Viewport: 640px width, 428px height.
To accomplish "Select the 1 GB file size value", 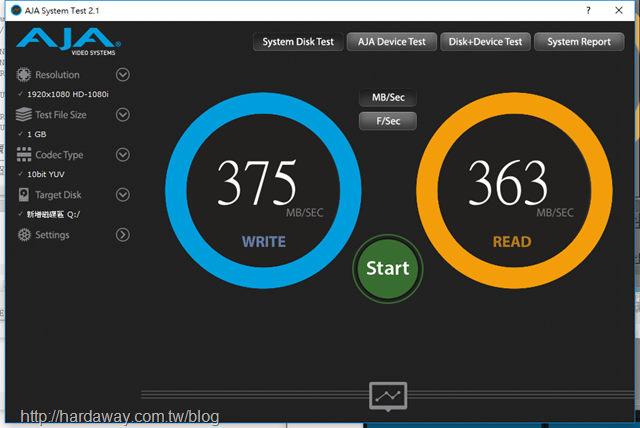I will tap(37, 134).
